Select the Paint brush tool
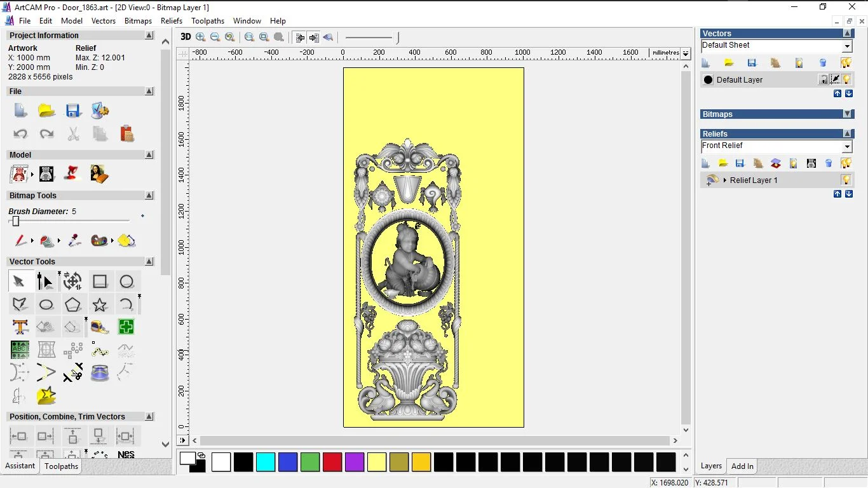The image size is (868, 488). (x=21, y=241)
